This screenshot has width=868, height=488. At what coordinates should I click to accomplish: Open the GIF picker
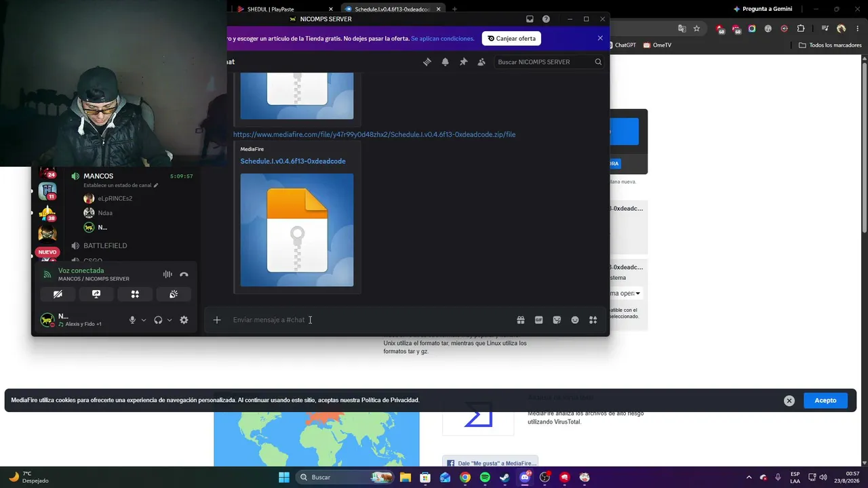click(539, 320)
